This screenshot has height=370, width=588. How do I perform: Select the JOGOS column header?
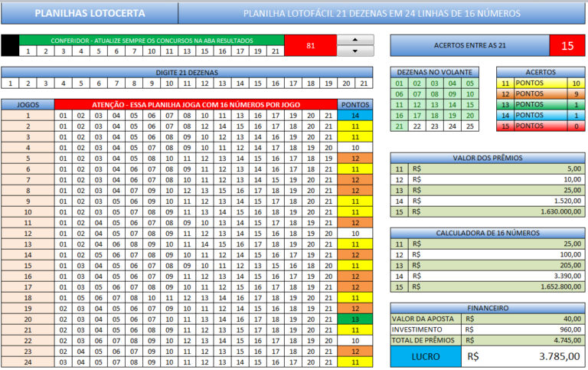(x=28, y=104)
